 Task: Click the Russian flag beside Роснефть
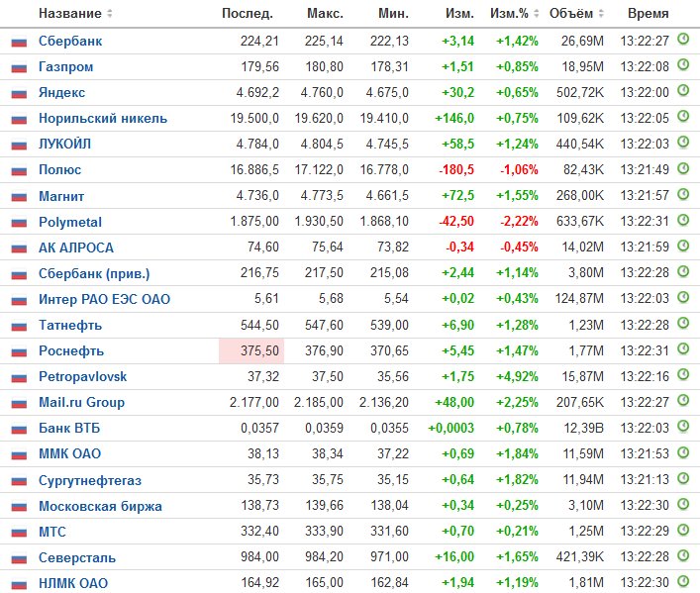point(19,352)
